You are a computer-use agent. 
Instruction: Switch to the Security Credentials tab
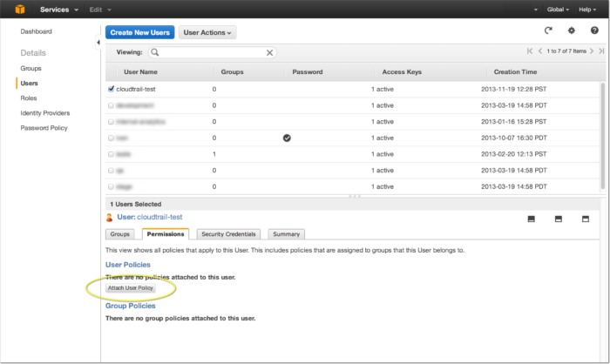coord(228,234)
